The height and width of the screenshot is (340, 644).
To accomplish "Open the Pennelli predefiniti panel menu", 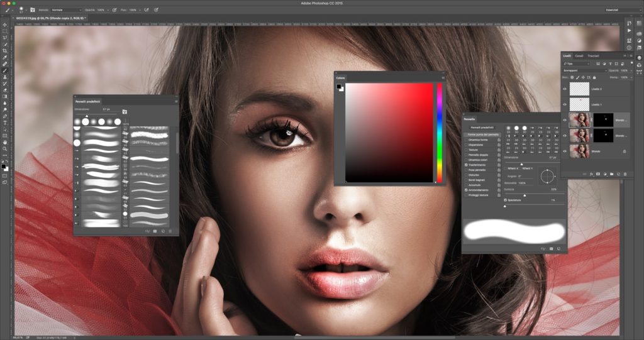I will coord(176,101).
